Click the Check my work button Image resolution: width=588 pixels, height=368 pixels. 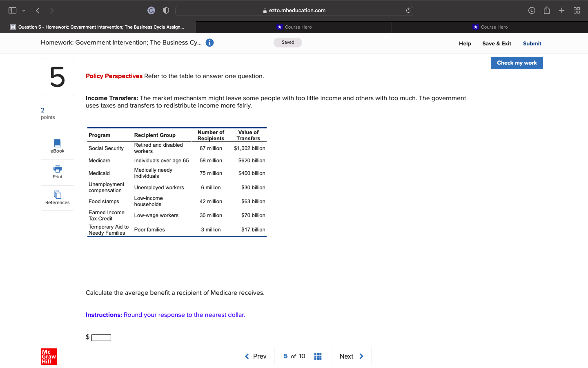(517, 63)
